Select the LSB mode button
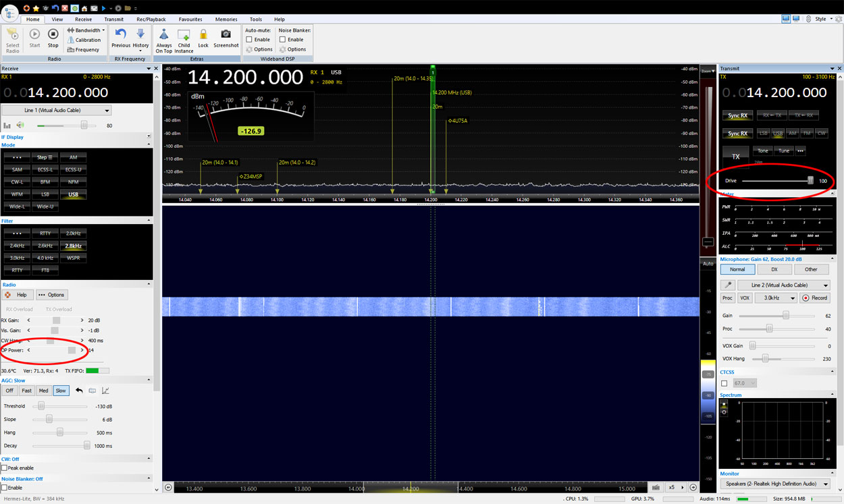This screenshot has height=504, width=844. point(45,194)
